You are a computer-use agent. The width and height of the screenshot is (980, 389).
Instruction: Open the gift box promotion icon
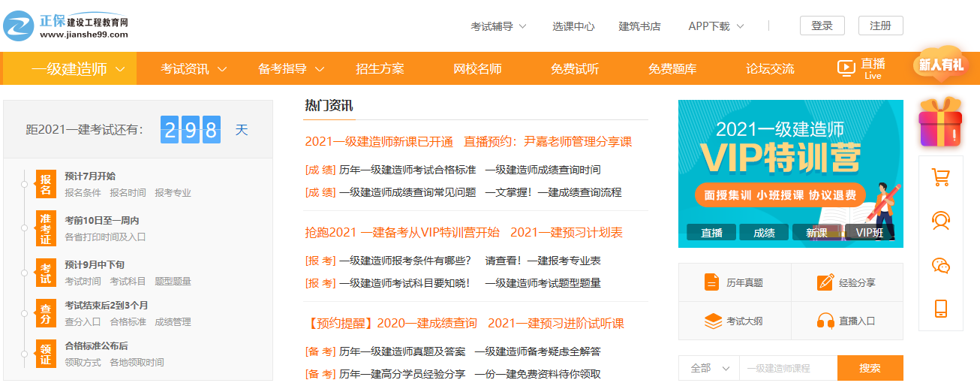click(x=940, y=123)
